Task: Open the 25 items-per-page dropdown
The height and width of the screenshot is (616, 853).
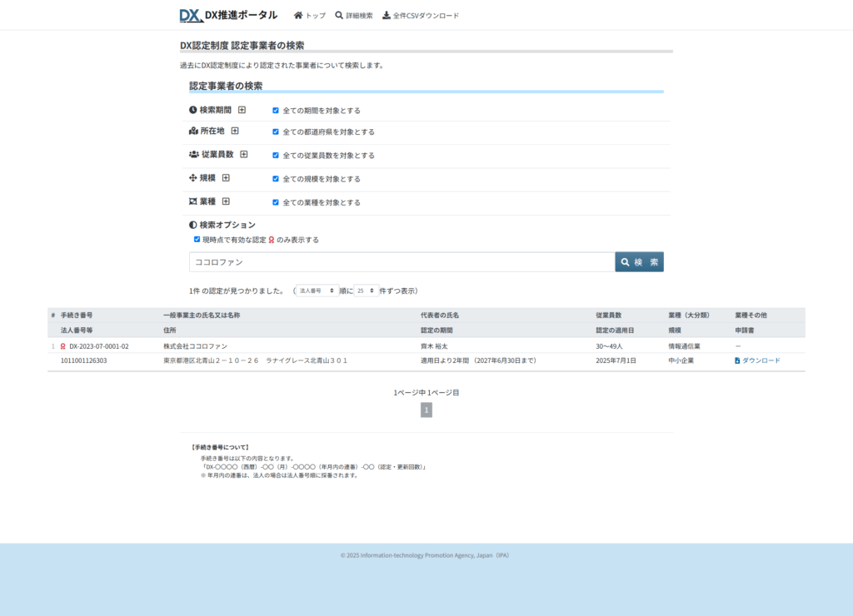Action: (366, 291)
